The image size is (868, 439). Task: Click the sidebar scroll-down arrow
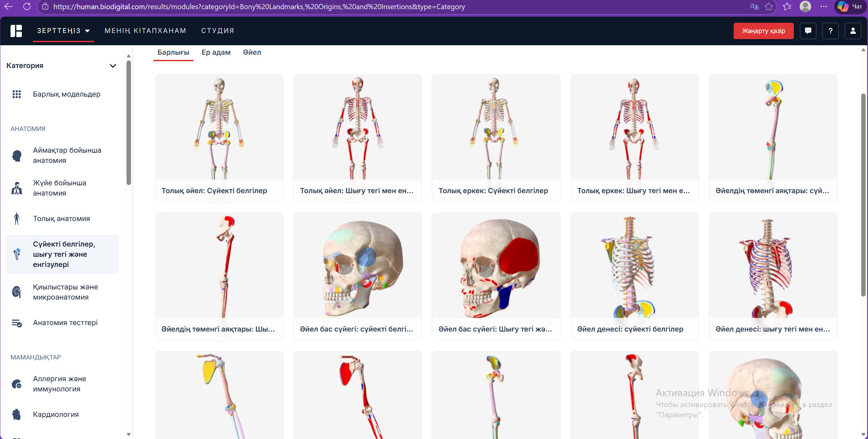point(129,434)
